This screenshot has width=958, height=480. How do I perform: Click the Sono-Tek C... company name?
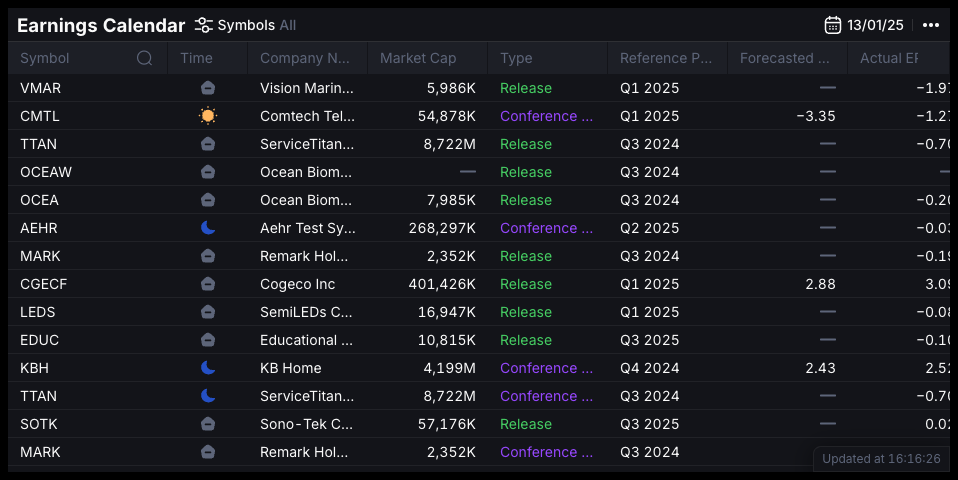[306, 424]
